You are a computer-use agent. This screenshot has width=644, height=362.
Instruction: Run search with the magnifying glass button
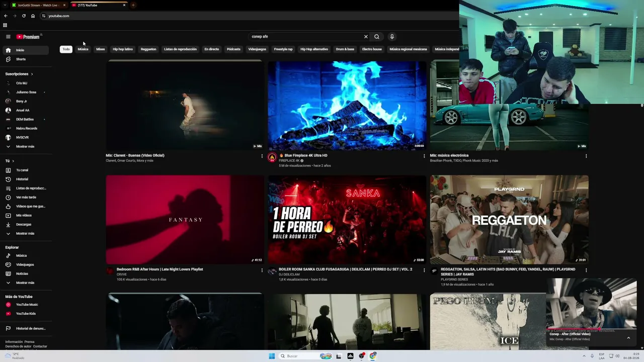pyautogui.click(x=376, y=37)
